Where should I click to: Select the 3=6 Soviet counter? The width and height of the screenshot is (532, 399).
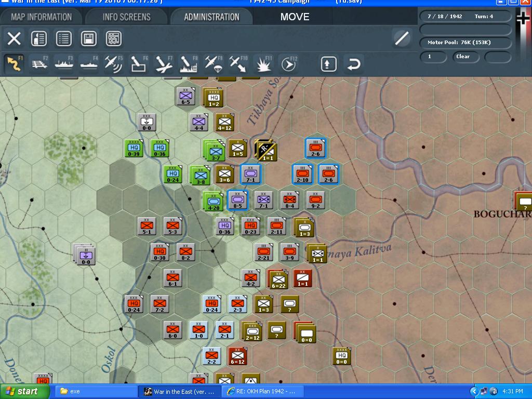224,175
